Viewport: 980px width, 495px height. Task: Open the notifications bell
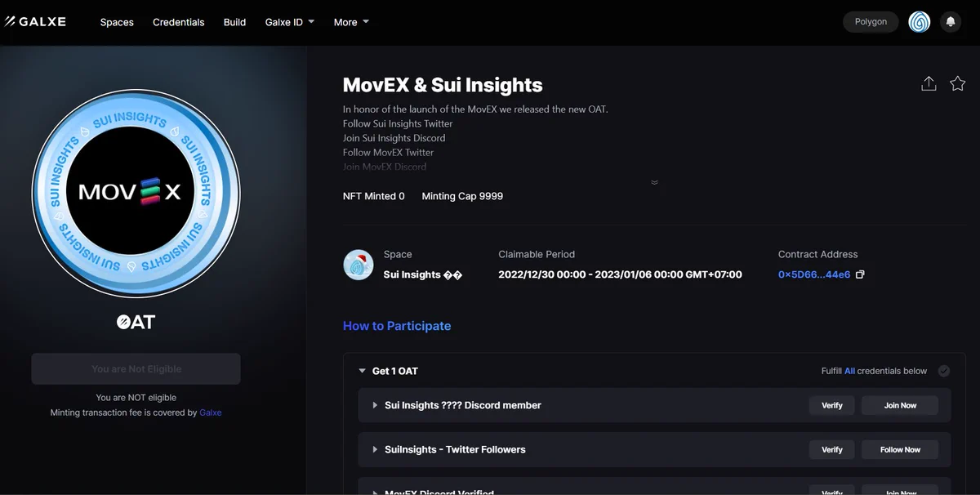pyautogui.click(x=951, y=22)
